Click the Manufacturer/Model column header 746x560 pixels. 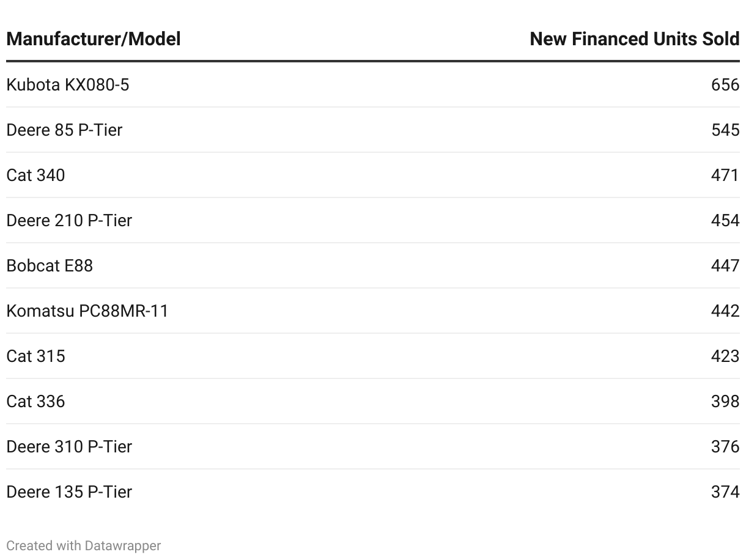click(94, 39)
